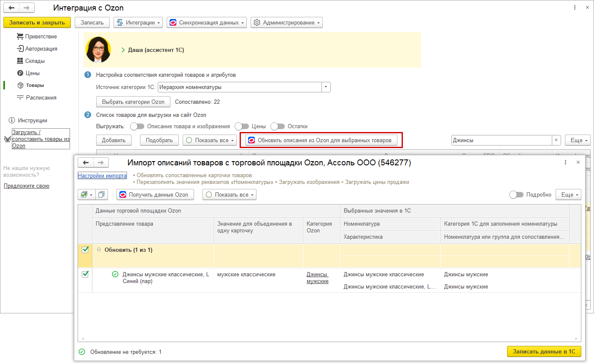Image resolution: width=594 pixels, height=364 pixels.
Task: Click the Записать и закрыть button
Action: [37, 22]
